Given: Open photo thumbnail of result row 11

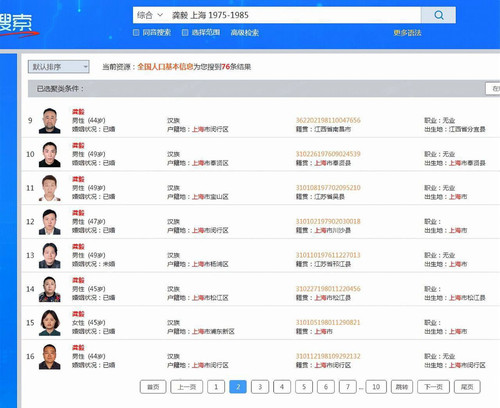Looking at the screenshot, I should tap(50, 188).
